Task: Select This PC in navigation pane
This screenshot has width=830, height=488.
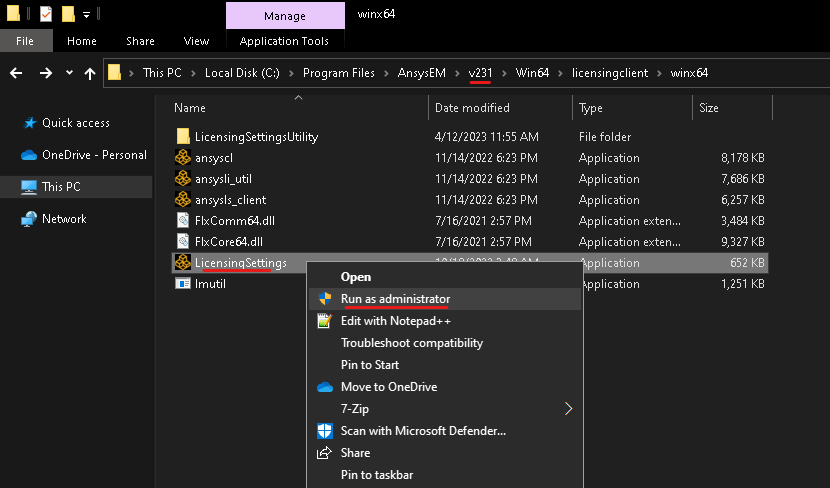Action: coord(61,187)
